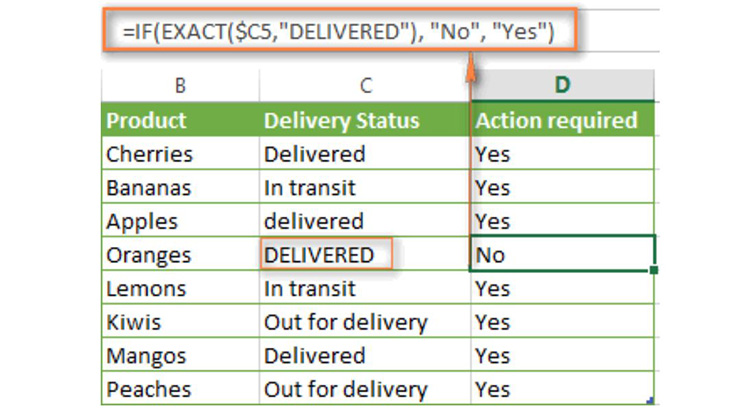
Task: Select column D header
Action: click(562, 86)
